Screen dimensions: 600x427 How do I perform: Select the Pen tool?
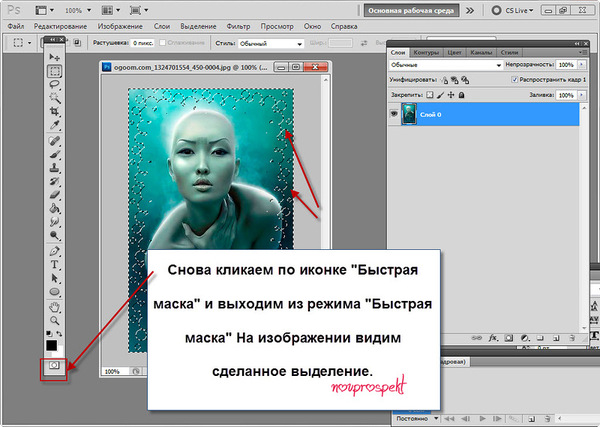54,251
